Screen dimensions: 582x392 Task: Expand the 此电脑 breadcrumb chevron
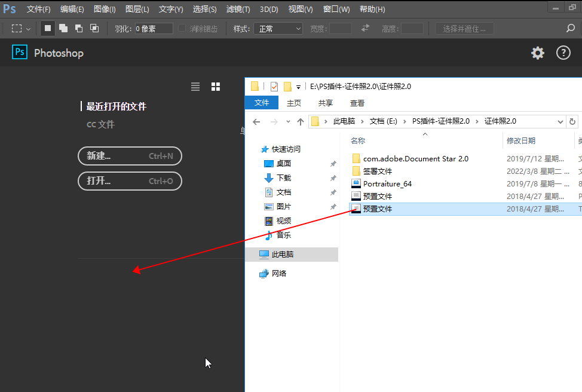362,121
